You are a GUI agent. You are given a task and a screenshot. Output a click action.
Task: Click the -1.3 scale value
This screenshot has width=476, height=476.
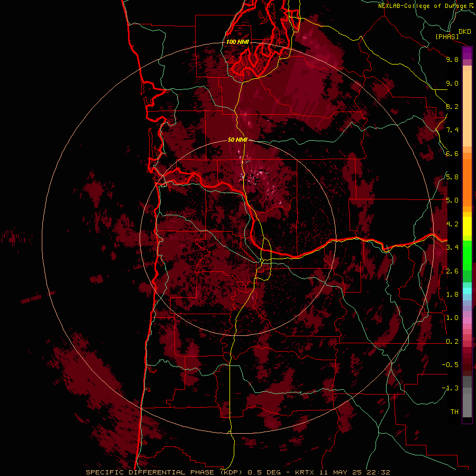pos(450,388)
